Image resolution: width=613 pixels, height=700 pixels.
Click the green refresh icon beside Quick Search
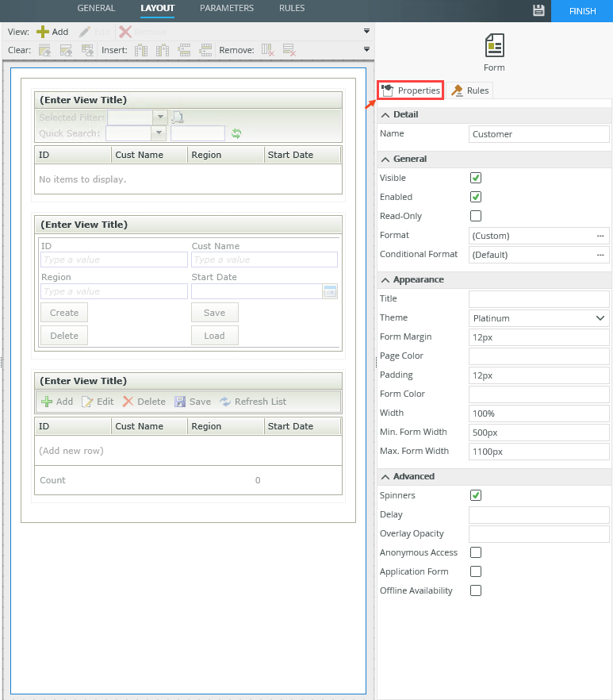pos(236,133)
